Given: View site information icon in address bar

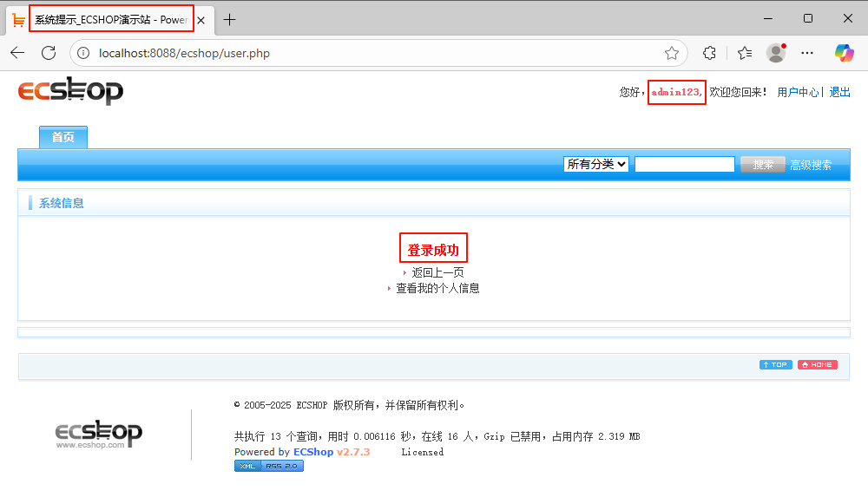Looking at the screenshot, I should coord(83,53).
